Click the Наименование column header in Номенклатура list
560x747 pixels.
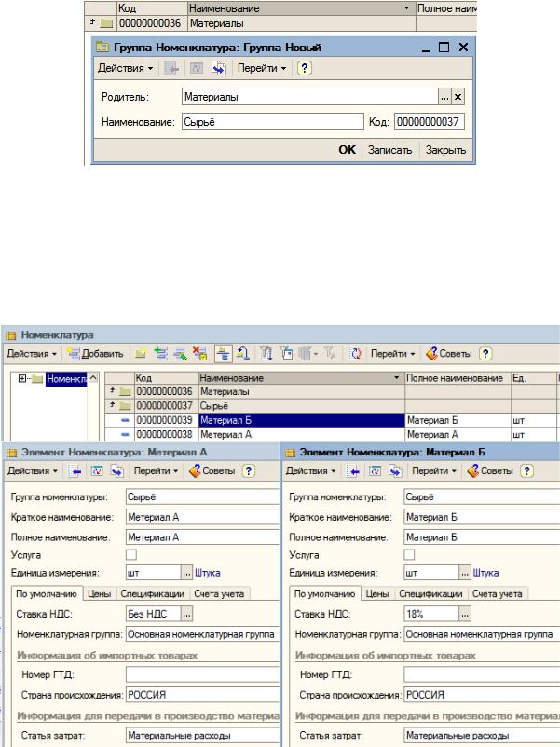click(302, 378)
